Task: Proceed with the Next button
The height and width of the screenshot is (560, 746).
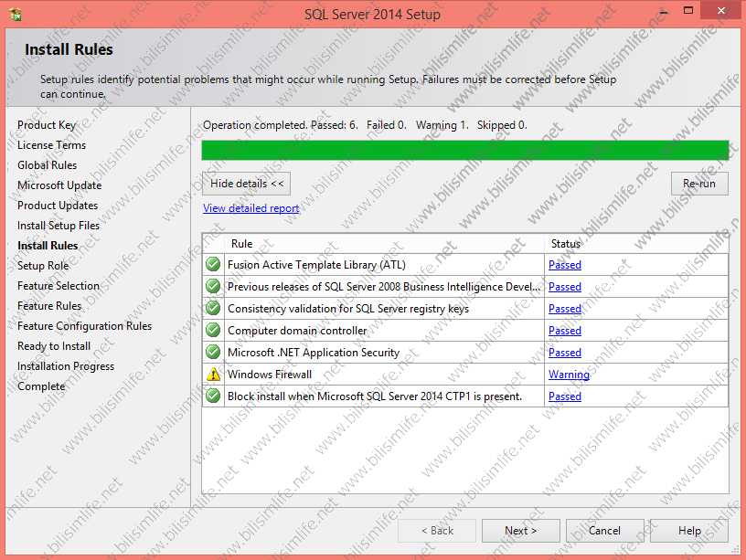Action: click(520, 531)
